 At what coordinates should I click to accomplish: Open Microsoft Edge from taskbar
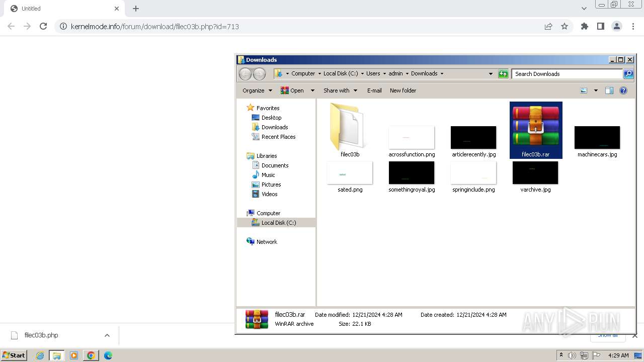pos(108,355)
